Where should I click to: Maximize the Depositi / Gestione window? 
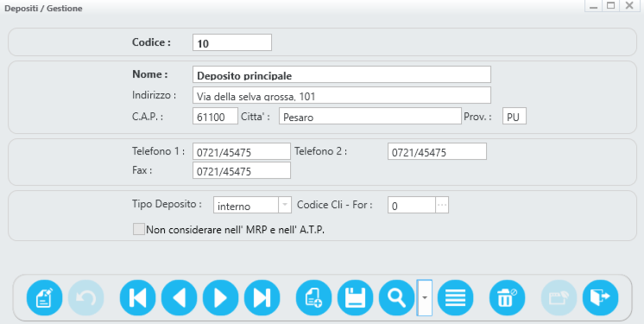(x=611, y=6)
